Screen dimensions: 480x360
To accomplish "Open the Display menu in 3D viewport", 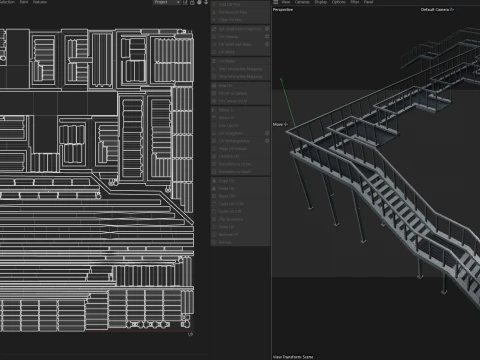I will [321, 2].
